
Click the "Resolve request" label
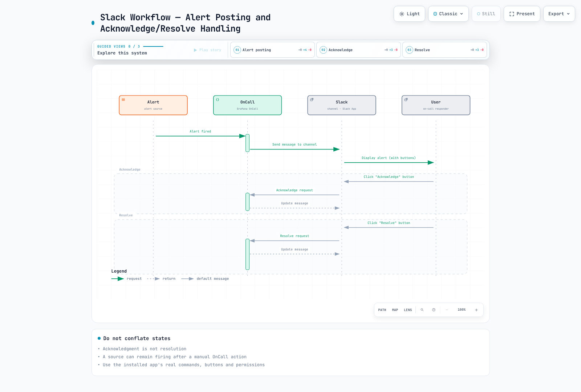(294, 236)
